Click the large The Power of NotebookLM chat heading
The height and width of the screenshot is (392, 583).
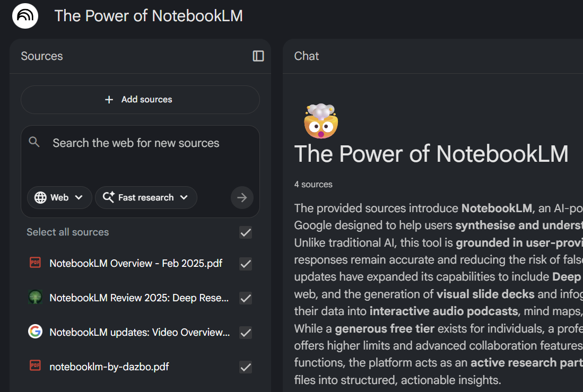[431, 154]
